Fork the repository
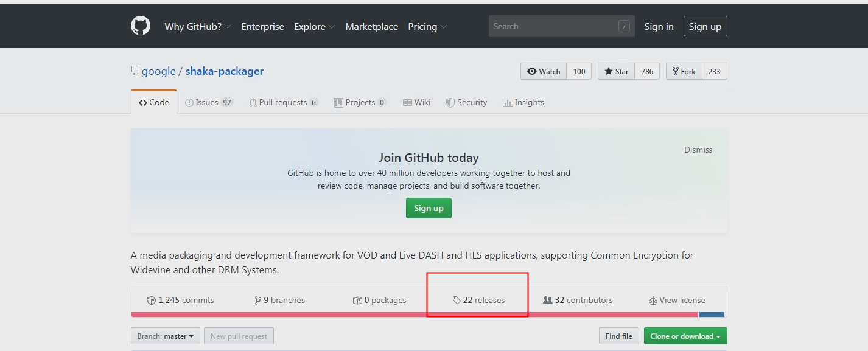 (684, 71)
